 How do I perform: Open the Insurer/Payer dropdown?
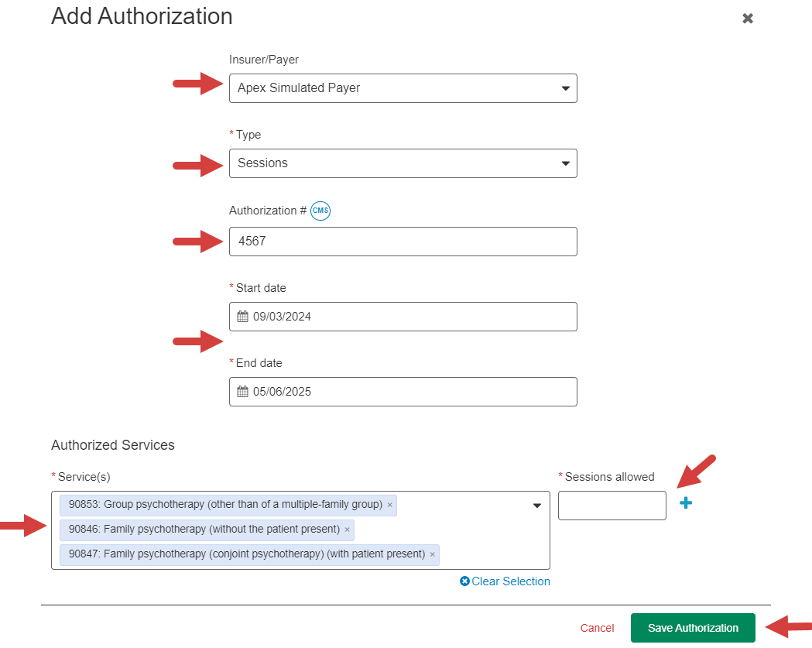pyautogui.click(x=566, y=87)
